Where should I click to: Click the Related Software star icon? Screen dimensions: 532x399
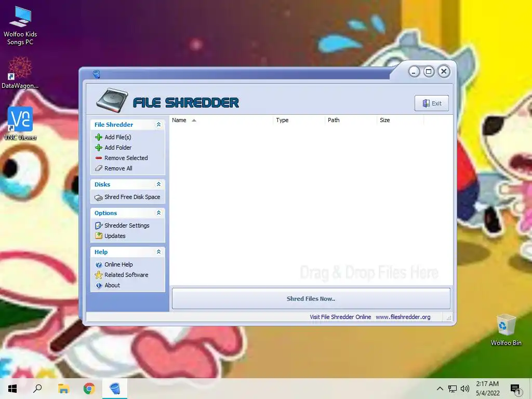tap(99, 275)
